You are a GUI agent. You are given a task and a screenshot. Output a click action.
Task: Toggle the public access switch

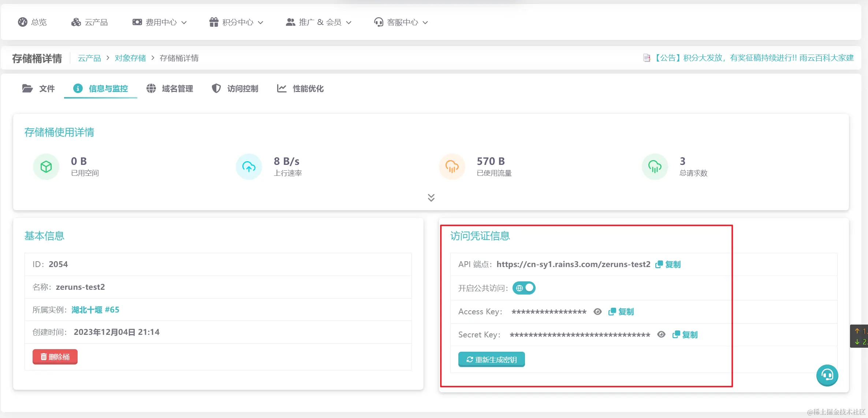coord(524,288)
